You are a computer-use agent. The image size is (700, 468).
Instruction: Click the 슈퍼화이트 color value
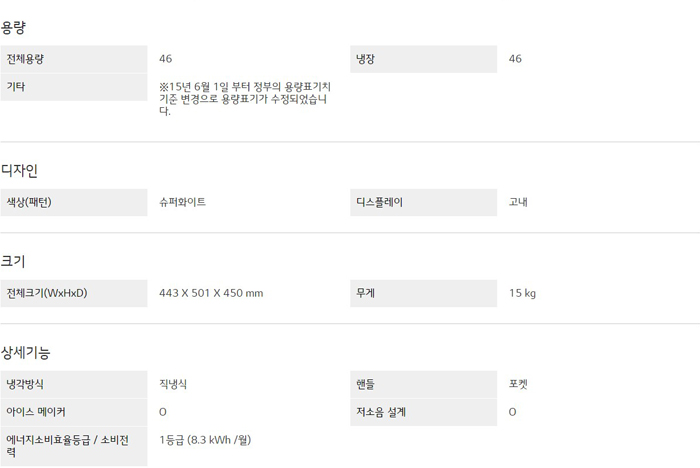183,202
